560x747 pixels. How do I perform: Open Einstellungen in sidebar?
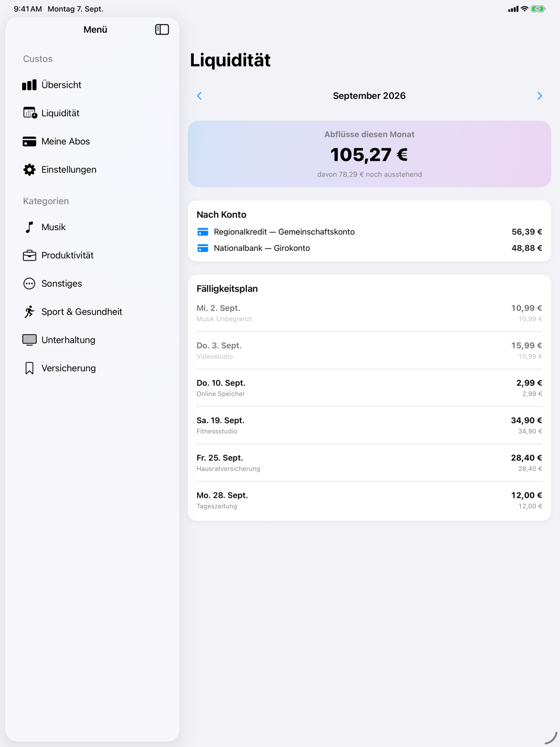point(92,169)
